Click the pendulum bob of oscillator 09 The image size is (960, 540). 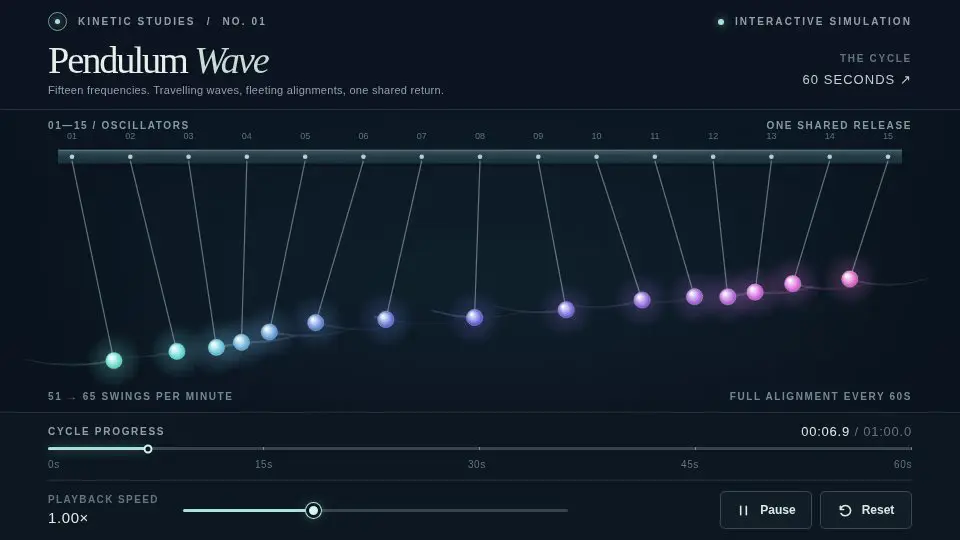566,309
